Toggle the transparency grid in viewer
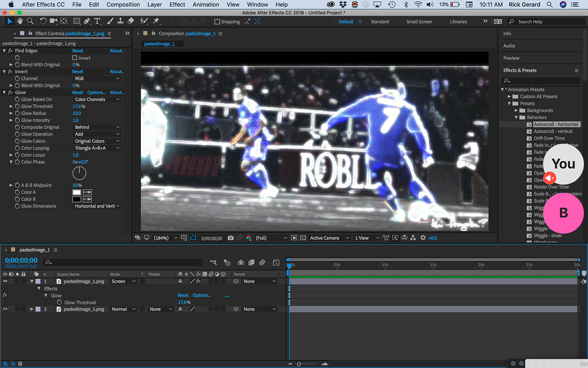Viewport: 588px width, 368px height. click(x=303, y=238)
